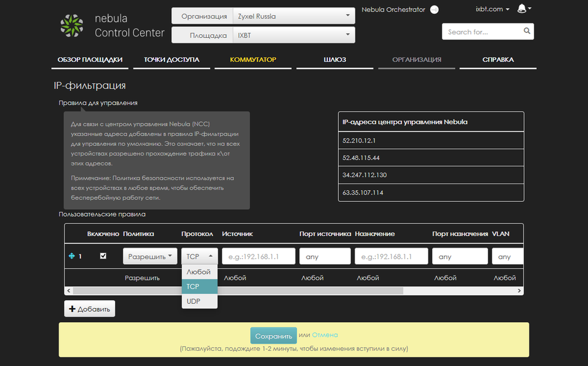
Task: Open the СПРАВКА tab
Action: click(498, 60)
